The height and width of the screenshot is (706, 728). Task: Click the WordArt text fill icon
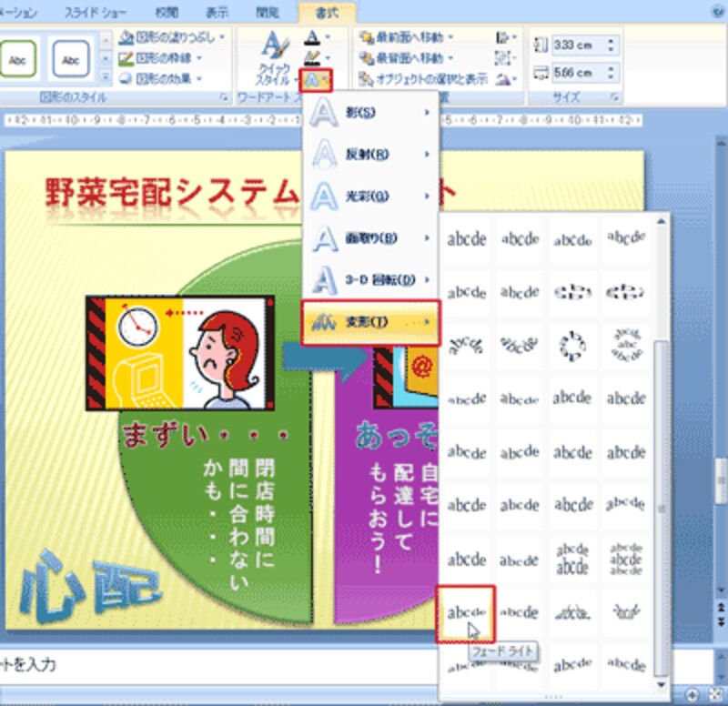(x=312, y=37)
